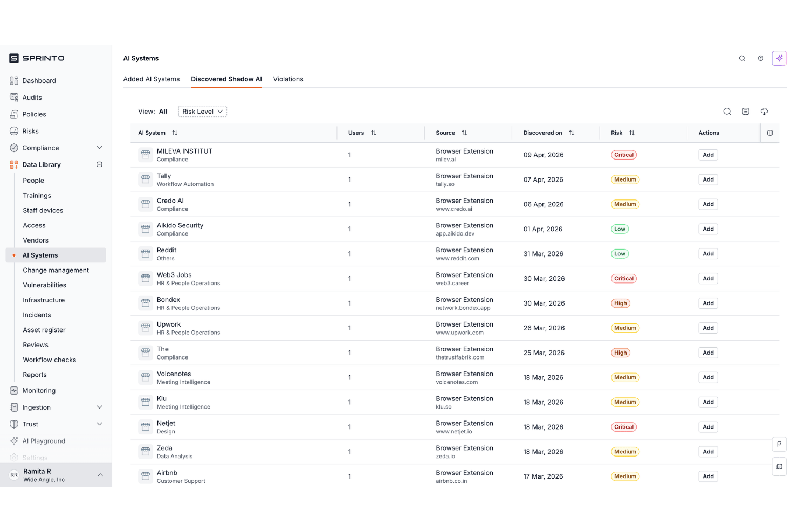Expand the Trust sidebar section

pyautogui.click(x=100, y=424)
